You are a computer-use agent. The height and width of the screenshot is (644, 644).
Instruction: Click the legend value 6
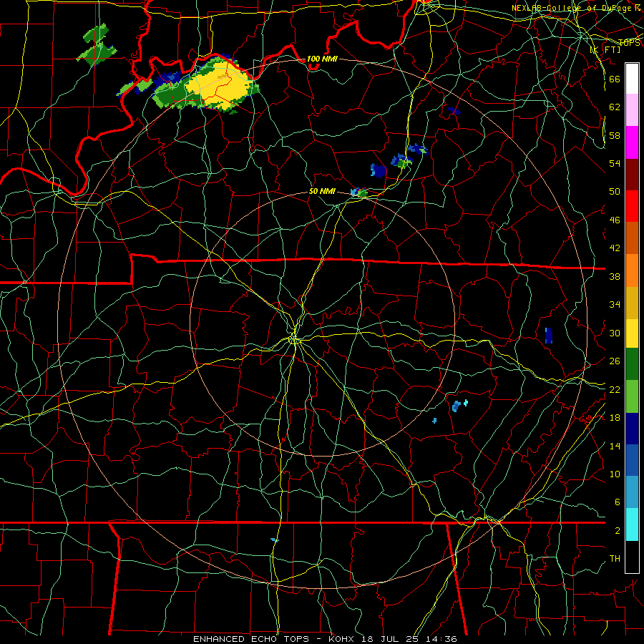(x=617, y=502)
